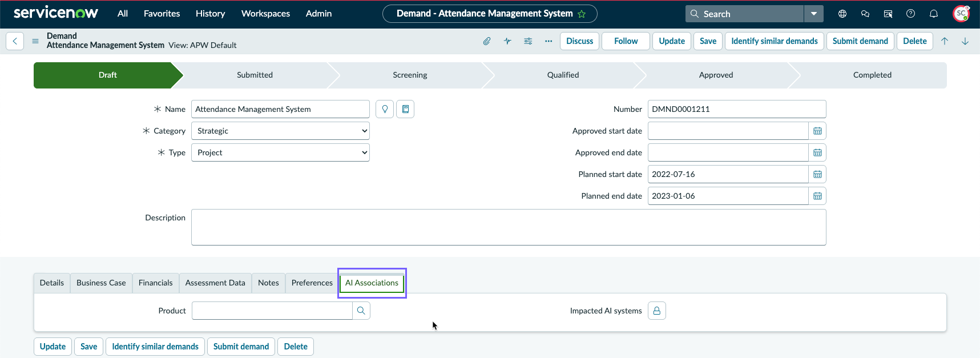Click into the Name input field

pos(280,109)
